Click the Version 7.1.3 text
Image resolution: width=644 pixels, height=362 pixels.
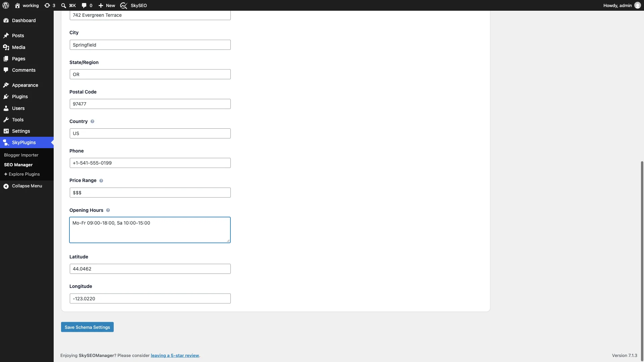coord(625,356)
